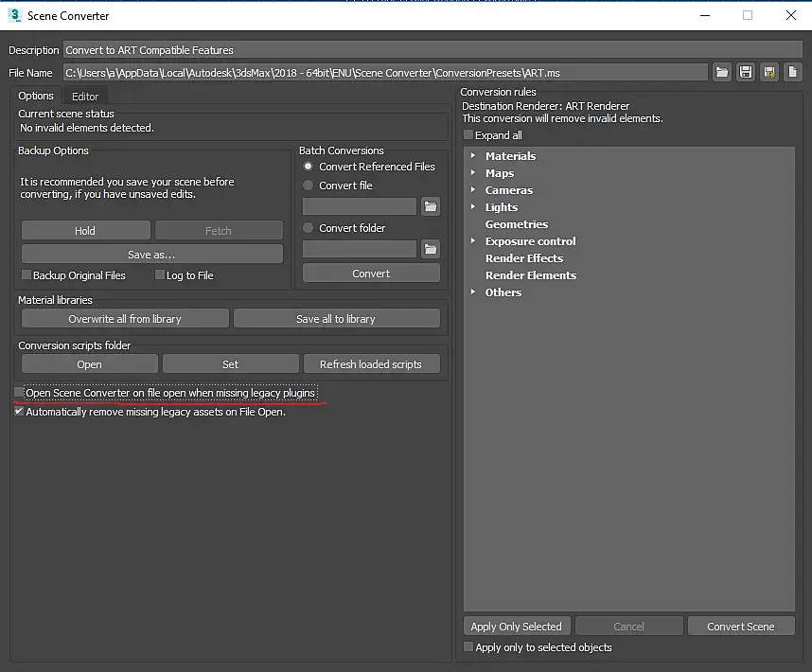The width and height of the screenshot is (812, 672).
Task: Expand the Exposure control node arrow
Action: [x=473, y=240]
